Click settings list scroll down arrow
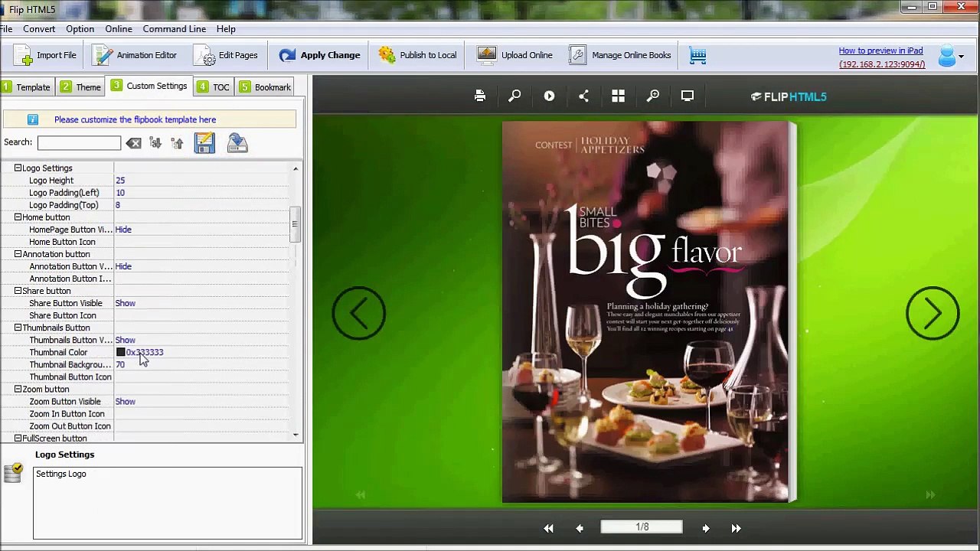This screenshot has height=551, width=980. tap(296, 435)
